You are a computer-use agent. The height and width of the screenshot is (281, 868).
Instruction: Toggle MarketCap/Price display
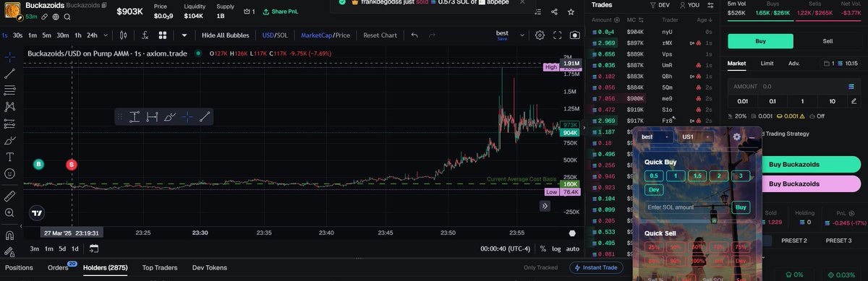pyautogui.click(x=325, y=35)
